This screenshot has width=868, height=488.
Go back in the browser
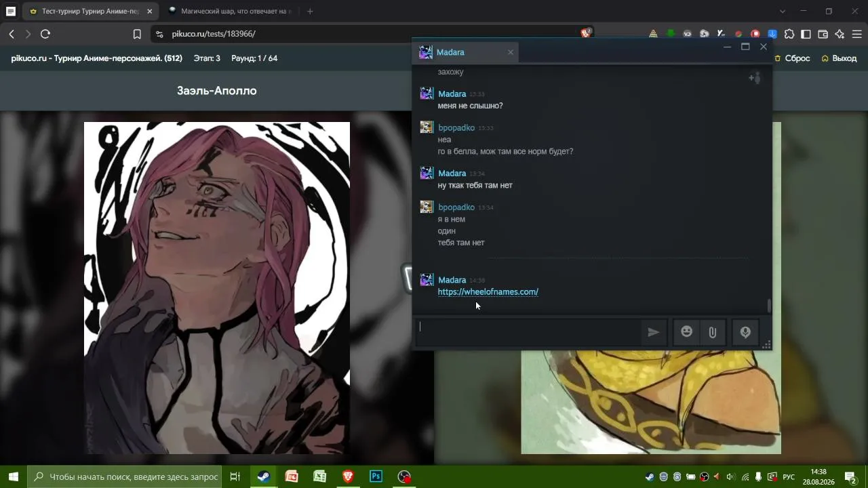tap(12, 34)
